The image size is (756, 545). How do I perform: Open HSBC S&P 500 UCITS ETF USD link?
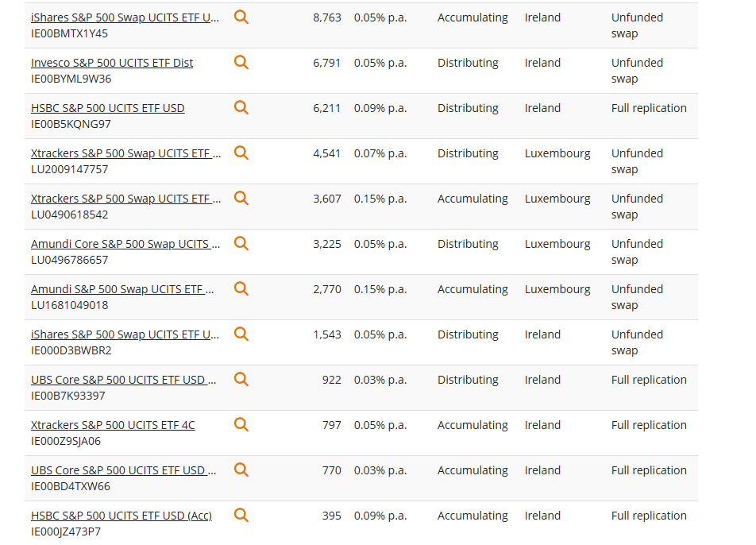coord(108,108)
